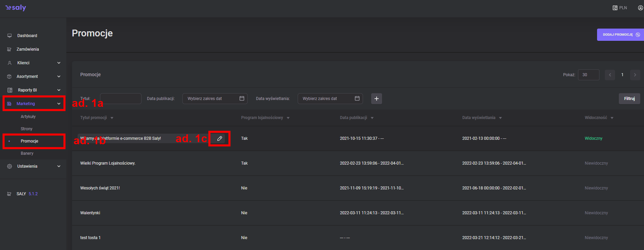Open Zamówienia in the sidebar
The image size is (644, 250).
28,49
